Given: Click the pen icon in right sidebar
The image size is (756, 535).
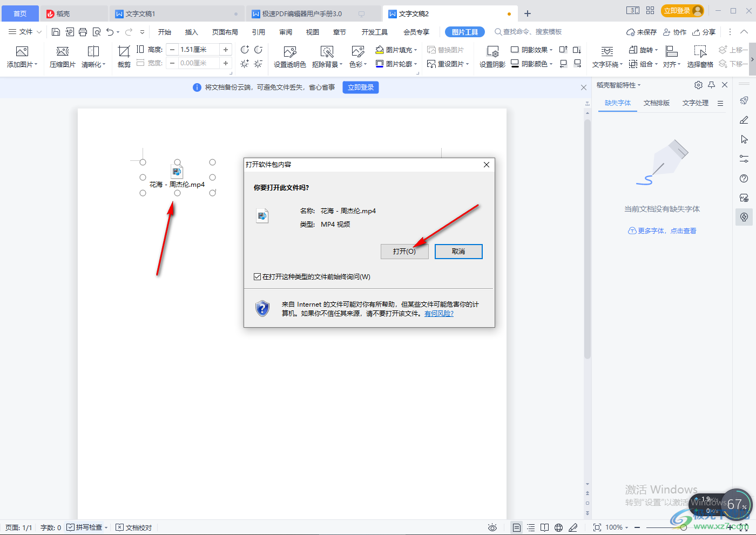Looking at the screenshot, I should pyautogui.click(x=744, y=120).
